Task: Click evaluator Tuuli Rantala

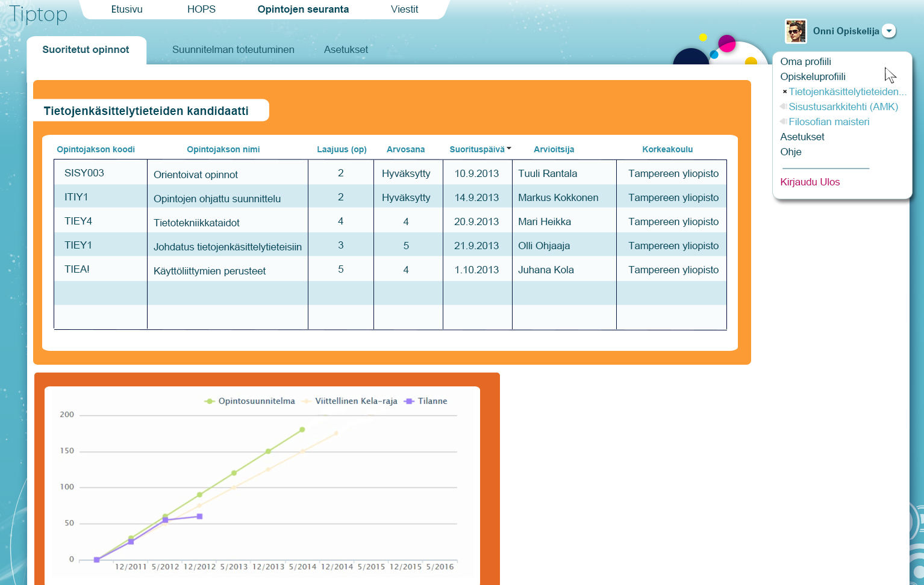Action: click(548, 173)
